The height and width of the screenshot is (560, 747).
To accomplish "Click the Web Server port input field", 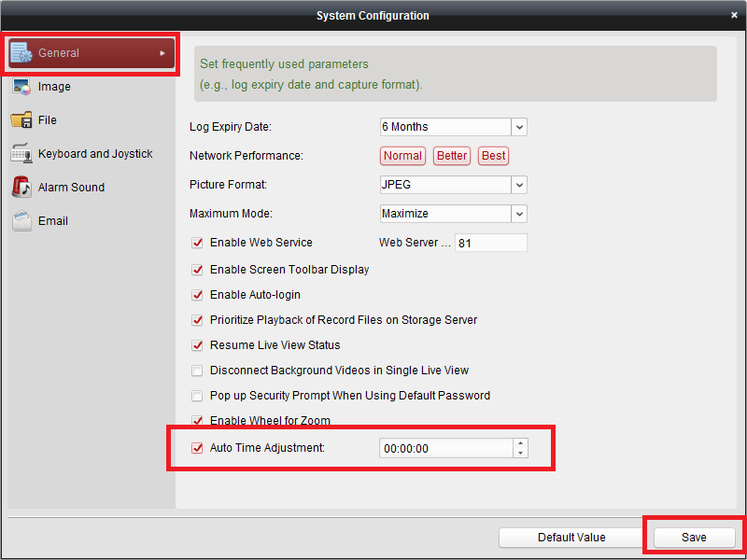I will click(490, 243).
